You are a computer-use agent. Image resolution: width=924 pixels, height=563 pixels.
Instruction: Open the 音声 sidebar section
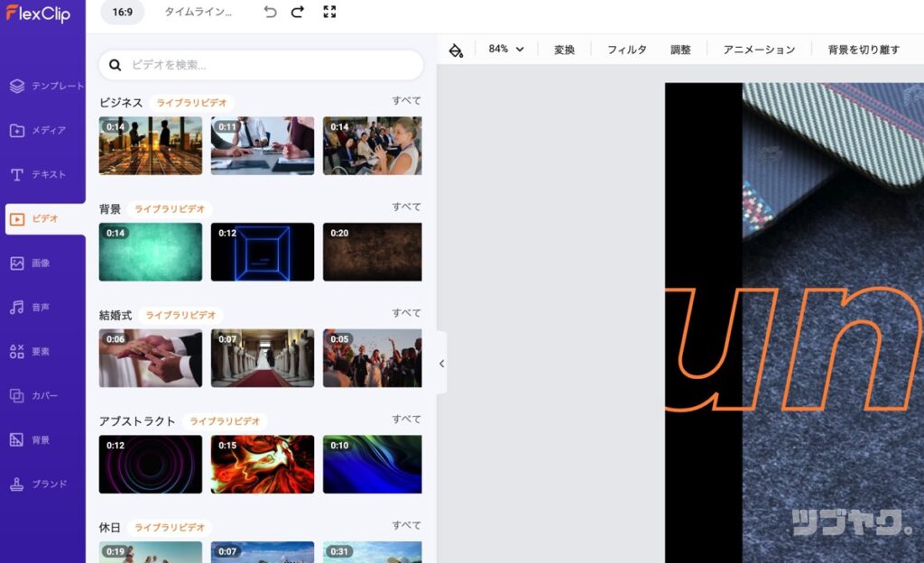coord(30,308)
